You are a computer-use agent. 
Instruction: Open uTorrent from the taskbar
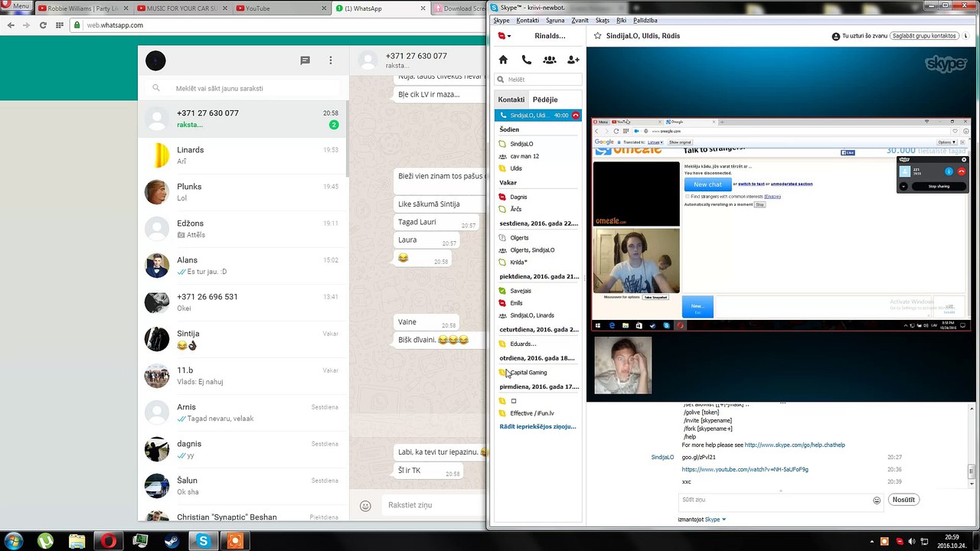pos(45,541)
